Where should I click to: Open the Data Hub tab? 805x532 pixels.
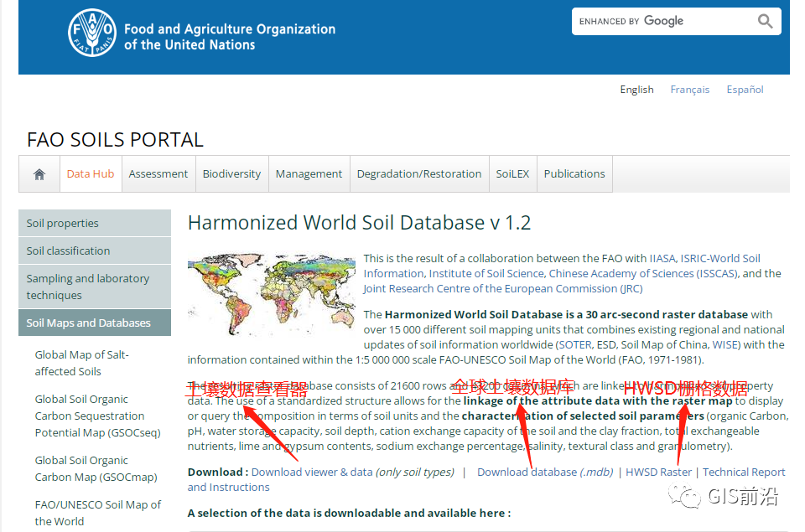[x=91, y=174]
